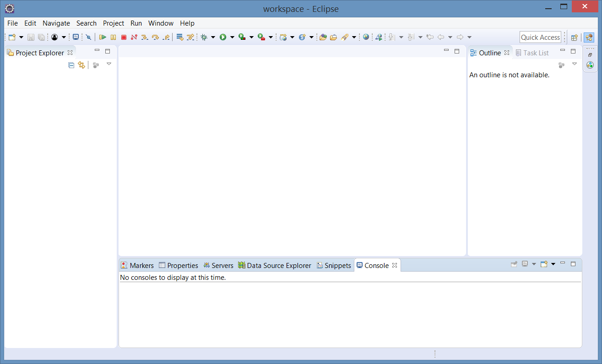Open the Window menu
This screenshot has width=602, height=364.
[161, 23]
